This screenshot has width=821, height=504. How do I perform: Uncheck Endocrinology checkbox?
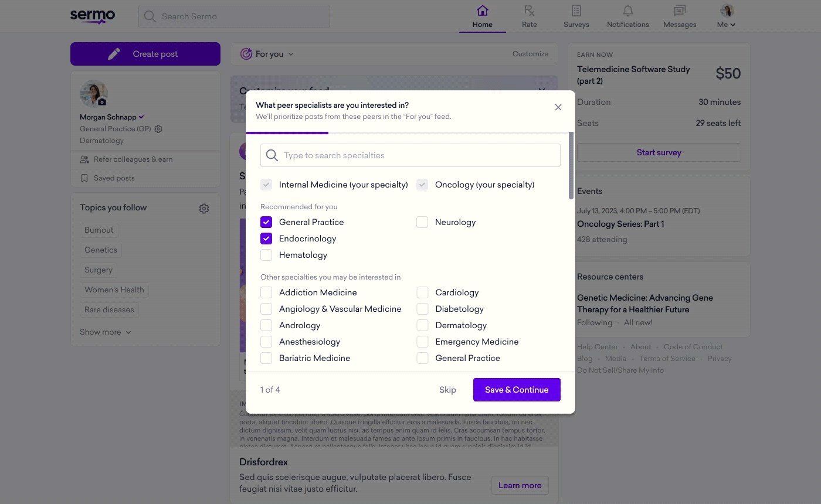[x=266, y=239]
